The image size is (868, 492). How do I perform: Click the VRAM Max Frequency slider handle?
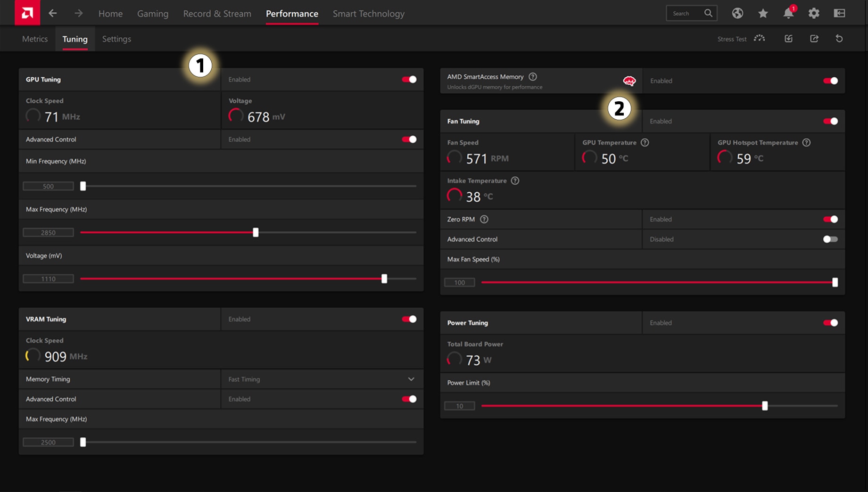pos(83,442)
